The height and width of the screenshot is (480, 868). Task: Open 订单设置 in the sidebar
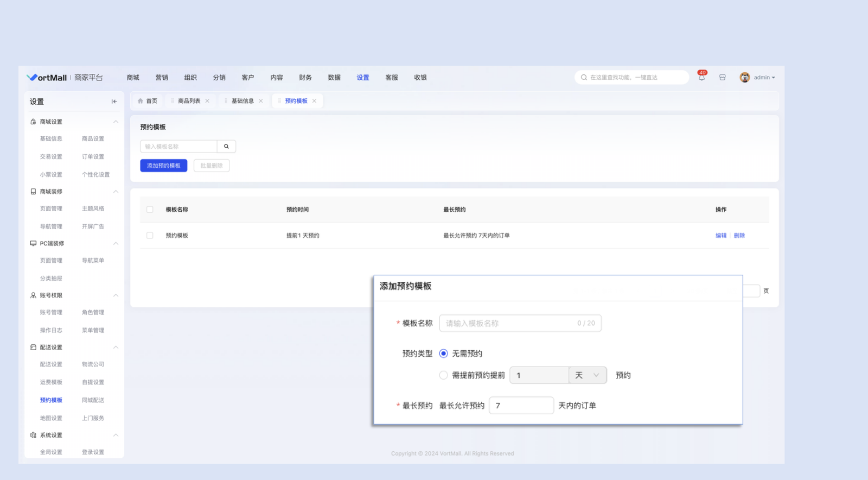[x=93, y=157]
